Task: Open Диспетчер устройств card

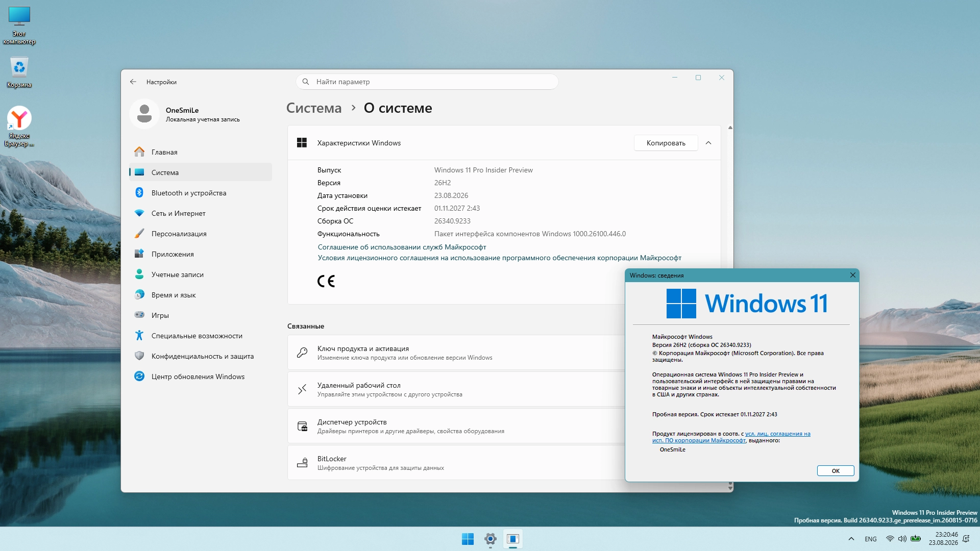Action: 456,426
